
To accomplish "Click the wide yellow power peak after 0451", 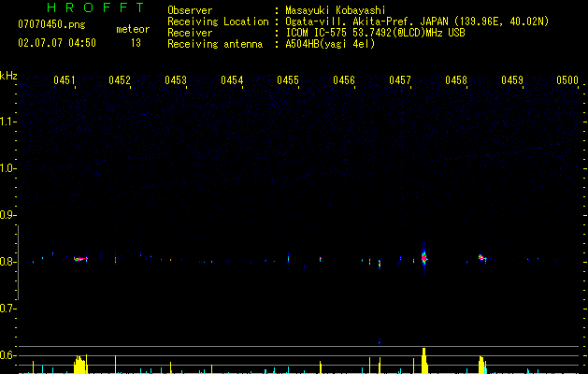I will pos(79,365).
